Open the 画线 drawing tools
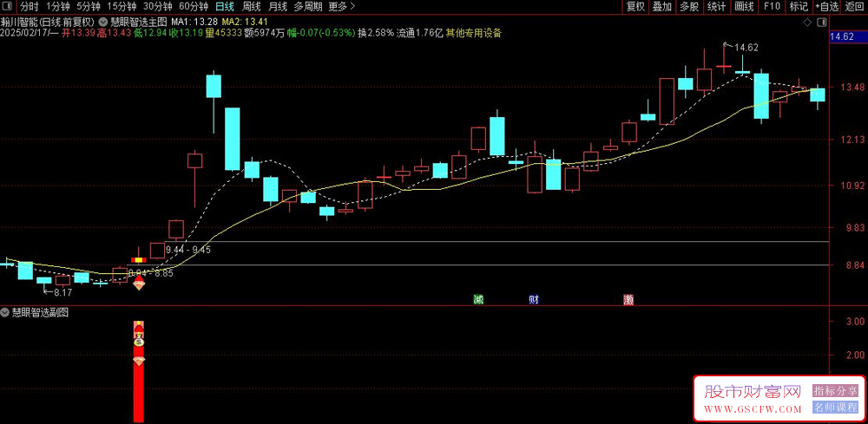The width and height of the screenshot is (868, 424). pyautogui.click(x=744, y=7)
